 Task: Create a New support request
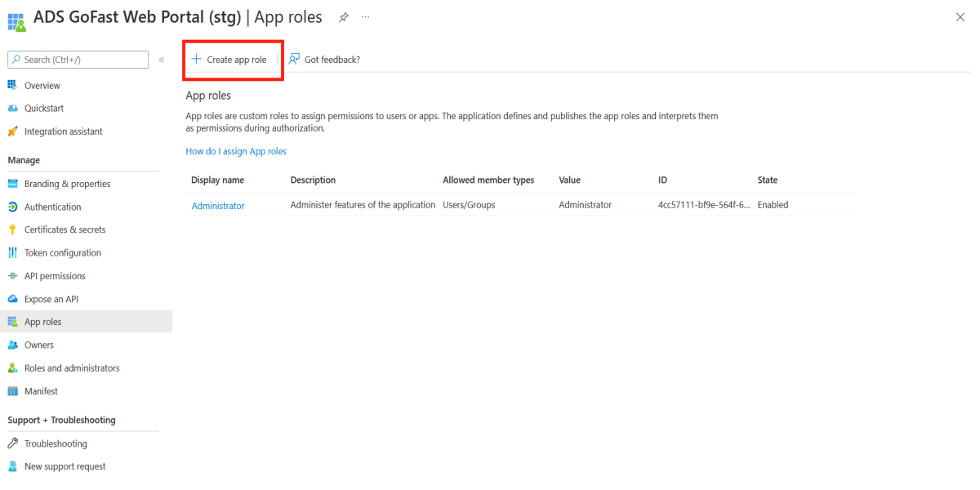point(65,466)
